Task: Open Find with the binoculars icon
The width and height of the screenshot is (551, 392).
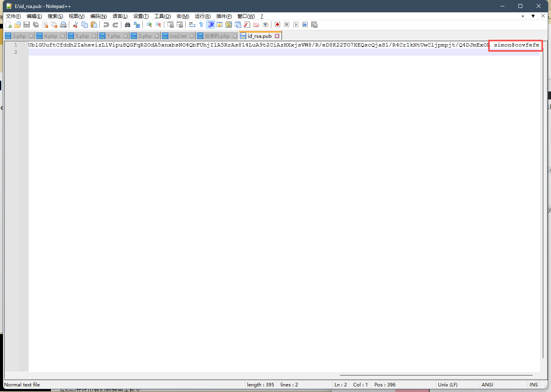Action: pos(127,25)
